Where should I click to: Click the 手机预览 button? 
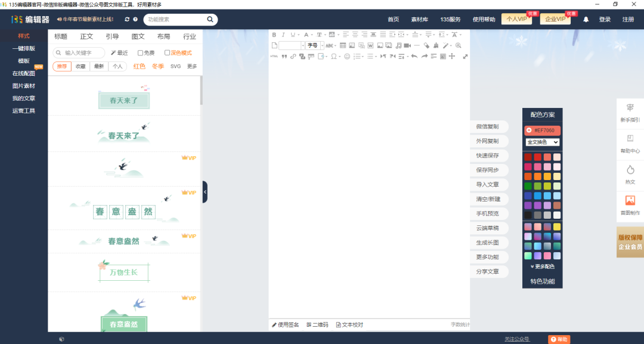coord(488,213)
